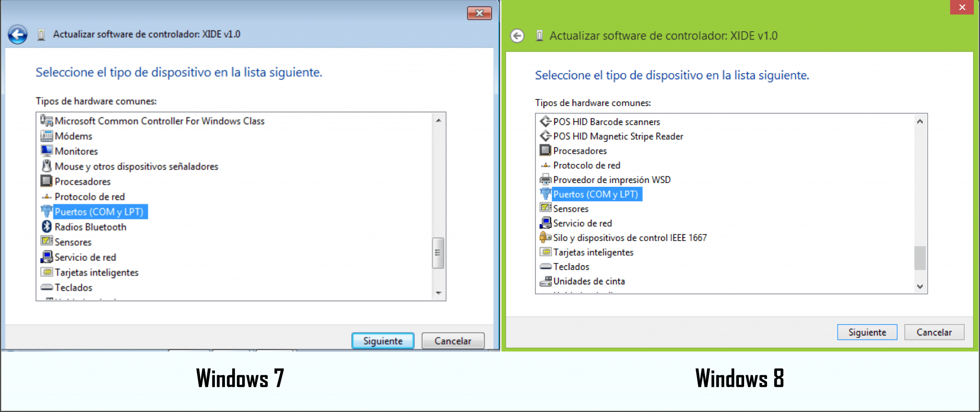Select Silo y dispositivos de control IEEE 1667
The height and width of the screenshot is (412, 980).
[x=629, y=238]
